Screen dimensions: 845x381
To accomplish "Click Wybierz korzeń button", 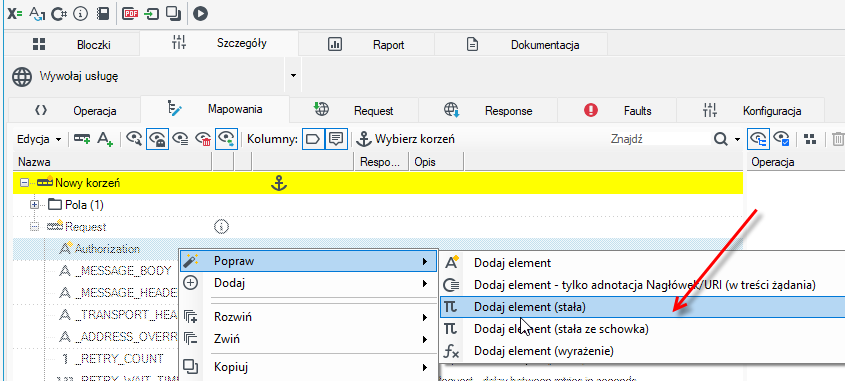I will pyautogui.click(x=406, y=139).
